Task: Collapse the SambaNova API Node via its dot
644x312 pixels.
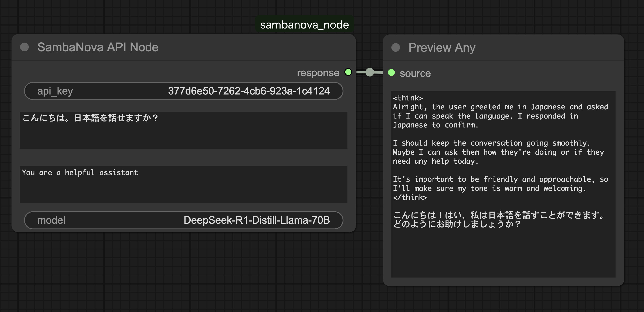Action: (24, 47)
